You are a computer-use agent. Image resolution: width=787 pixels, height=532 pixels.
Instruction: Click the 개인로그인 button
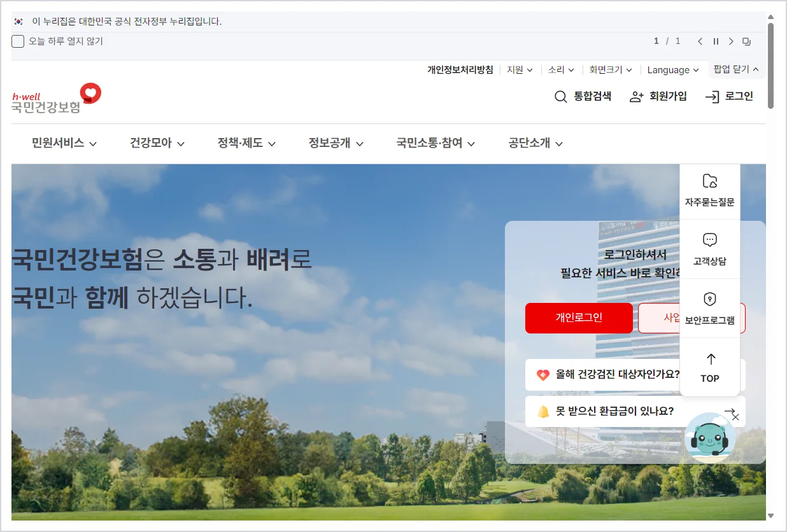tap(579, 318)
